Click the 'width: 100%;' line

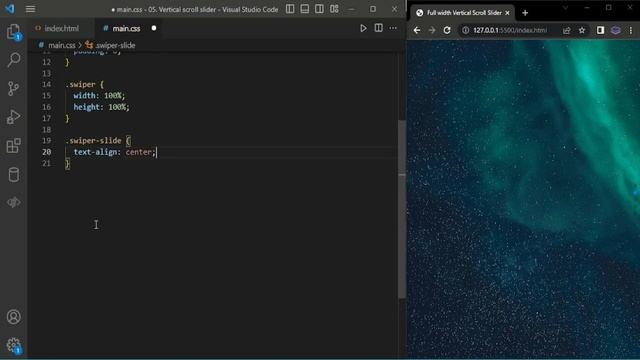coord(99,96)
